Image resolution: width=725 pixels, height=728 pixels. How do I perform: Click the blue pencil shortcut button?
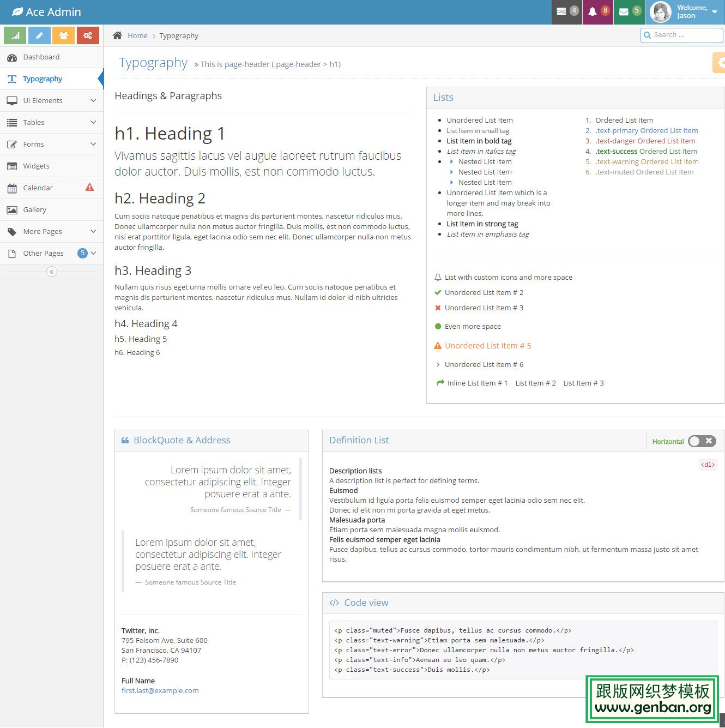tap(39, 35)
